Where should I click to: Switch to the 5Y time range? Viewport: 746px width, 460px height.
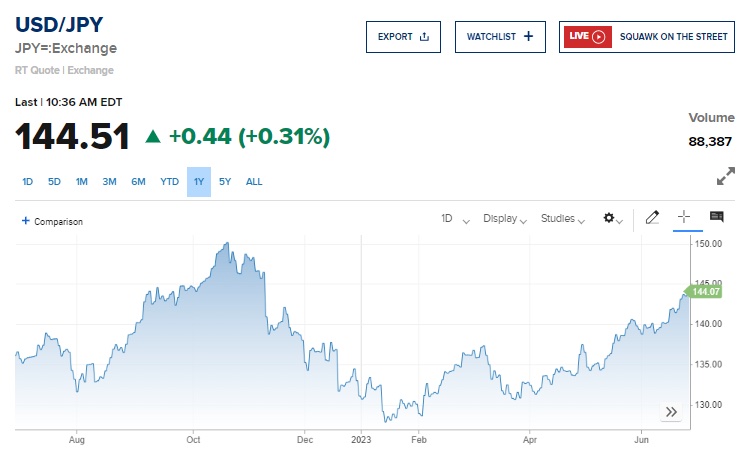coord(225,182)
